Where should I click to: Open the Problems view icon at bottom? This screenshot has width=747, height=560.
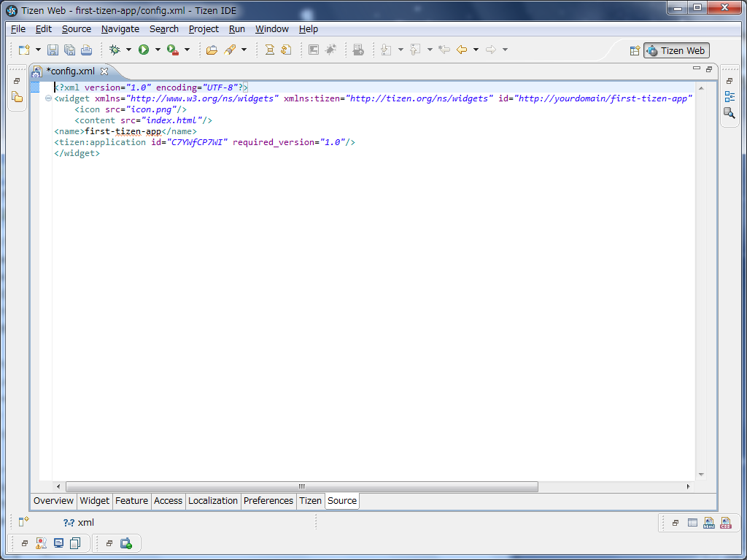pos(42,543)
